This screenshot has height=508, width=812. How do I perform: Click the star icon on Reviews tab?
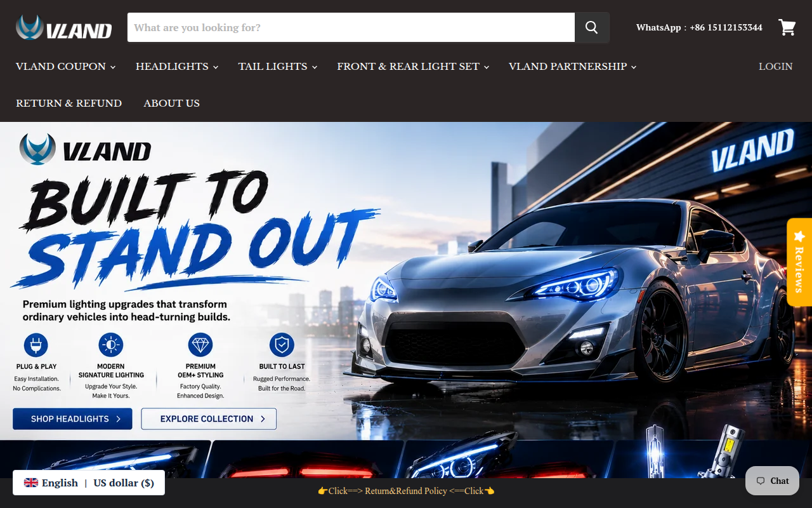pos(799,236)
